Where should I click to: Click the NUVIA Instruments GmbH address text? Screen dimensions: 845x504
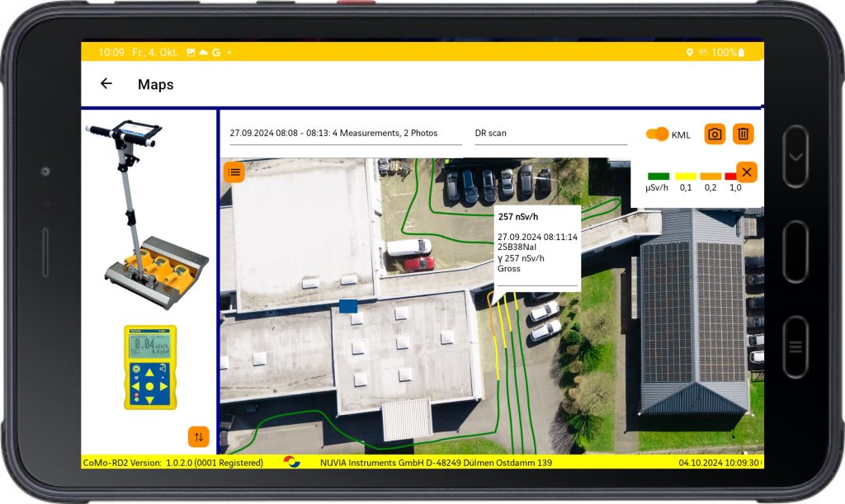(x=436, y=463)
